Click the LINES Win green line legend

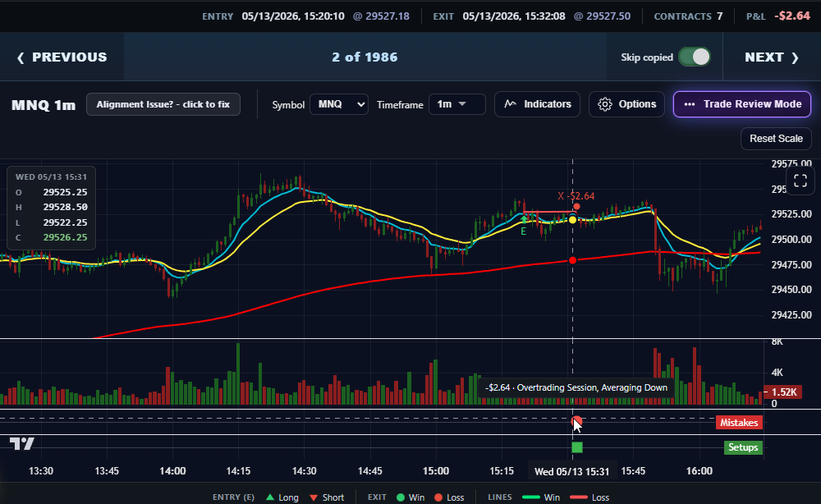[x=531, y=497]
